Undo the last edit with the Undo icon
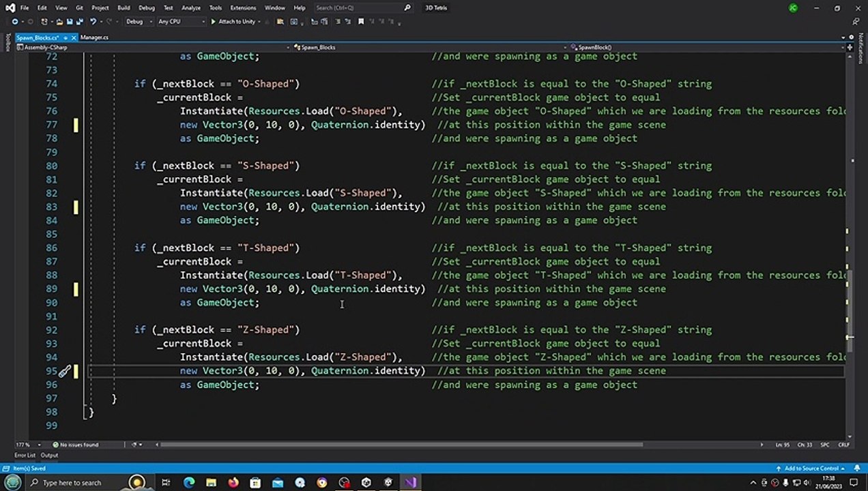868x491 pixels. coord(93,22)
